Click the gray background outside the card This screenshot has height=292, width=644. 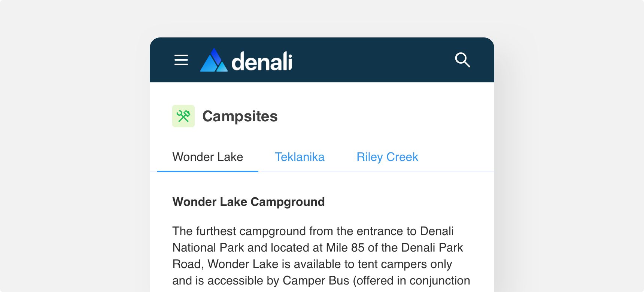point(75,150)
